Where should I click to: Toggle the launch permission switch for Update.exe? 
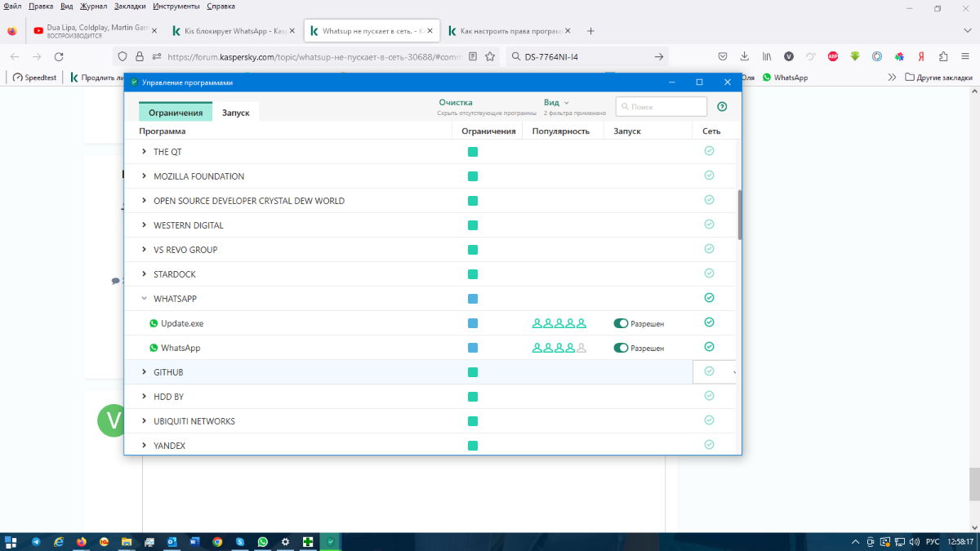[x=621, y=323]
